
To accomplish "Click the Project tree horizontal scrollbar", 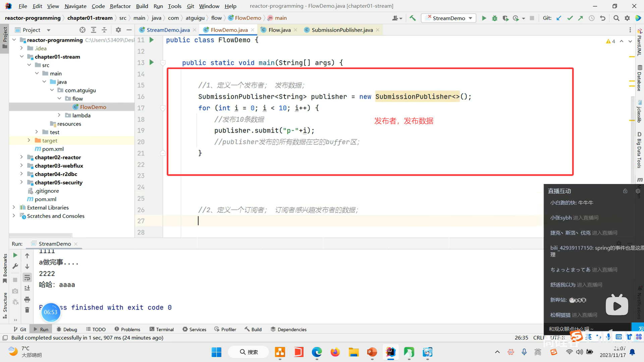I will pyautogui.click(x=40, y=235).
